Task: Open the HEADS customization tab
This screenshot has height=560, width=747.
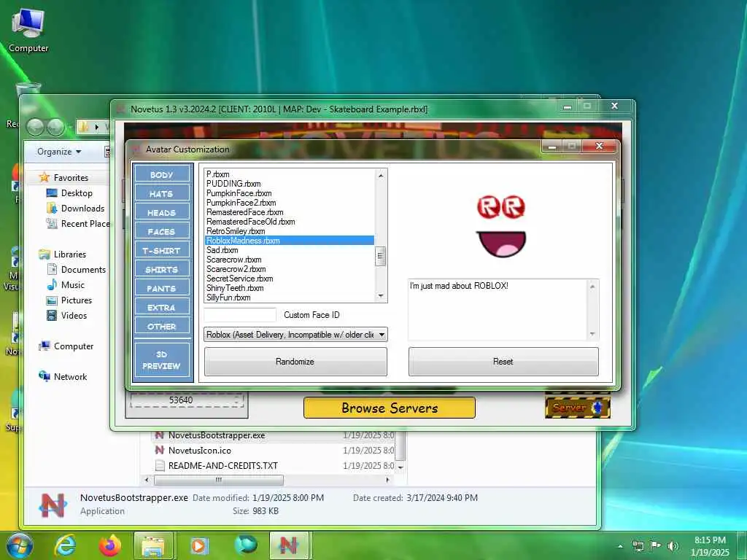Action: pyautogui.click(x=162, y=212)
